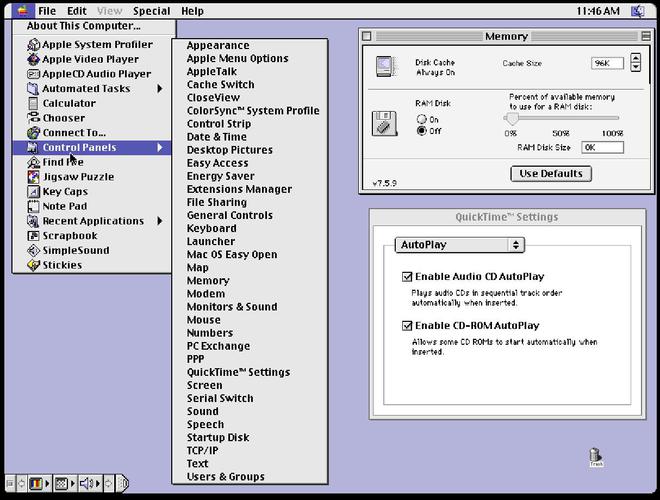Choose Desktop Pictures in the submenu
The image size is (660, 500).
[x=250, y=150]
